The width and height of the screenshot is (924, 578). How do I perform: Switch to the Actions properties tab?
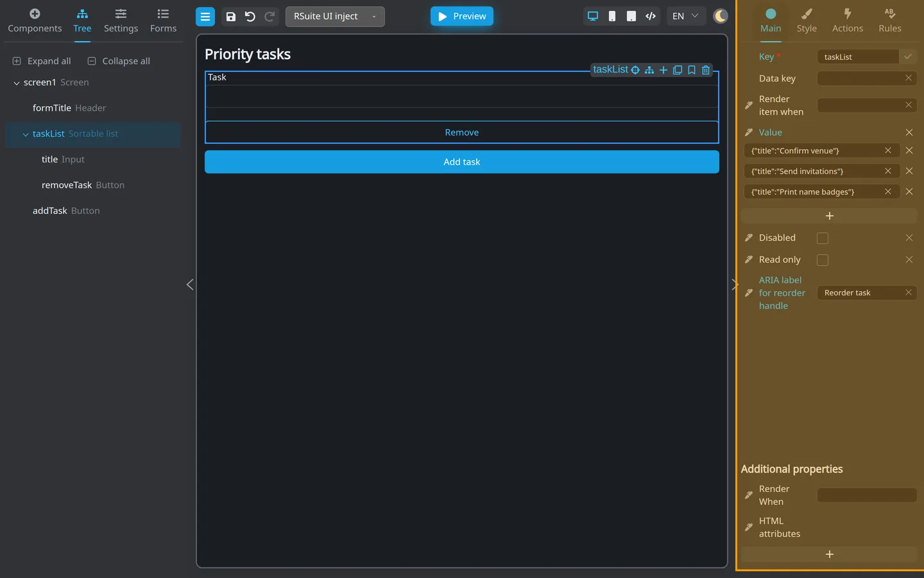point(848,21)
